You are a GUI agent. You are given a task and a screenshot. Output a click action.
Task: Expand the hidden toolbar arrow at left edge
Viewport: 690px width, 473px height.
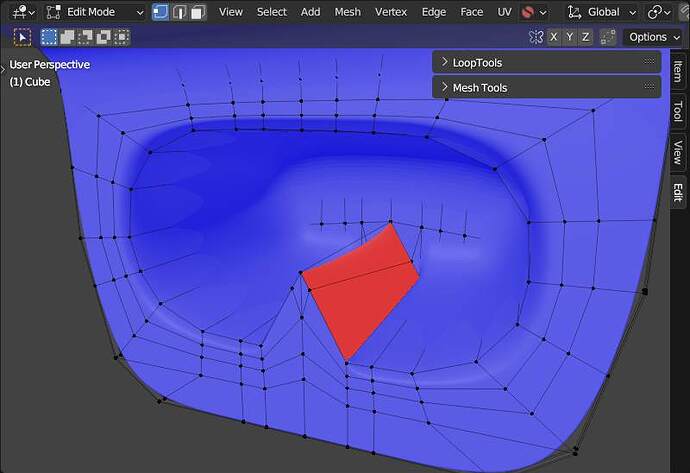coord(3,69)
